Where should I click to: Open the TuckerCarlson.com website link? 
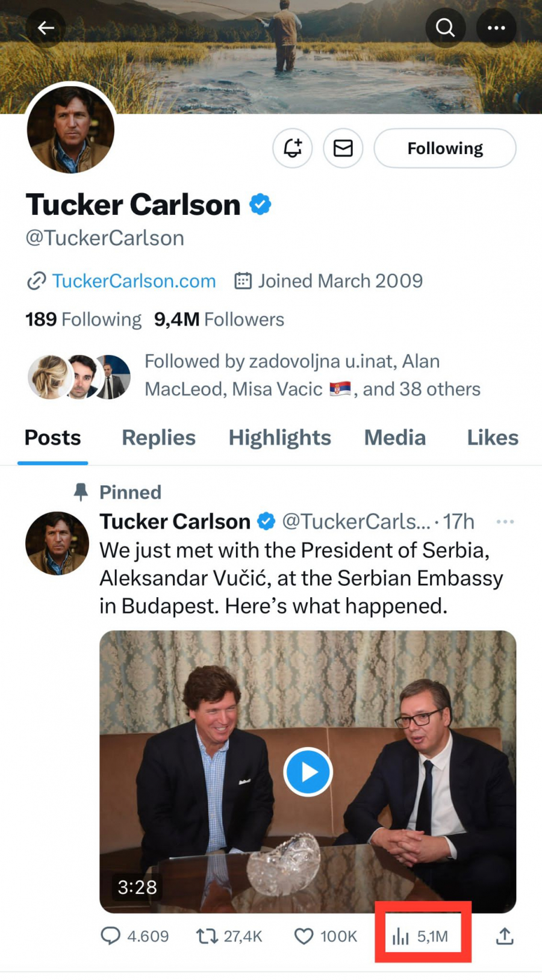click(133, 281)
